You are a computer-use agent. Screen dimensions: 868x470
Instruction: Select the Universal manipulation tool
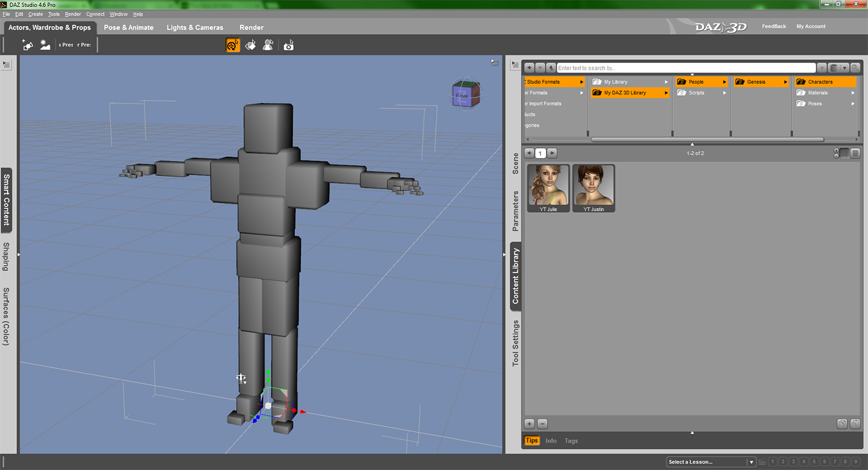coord(233,45)
